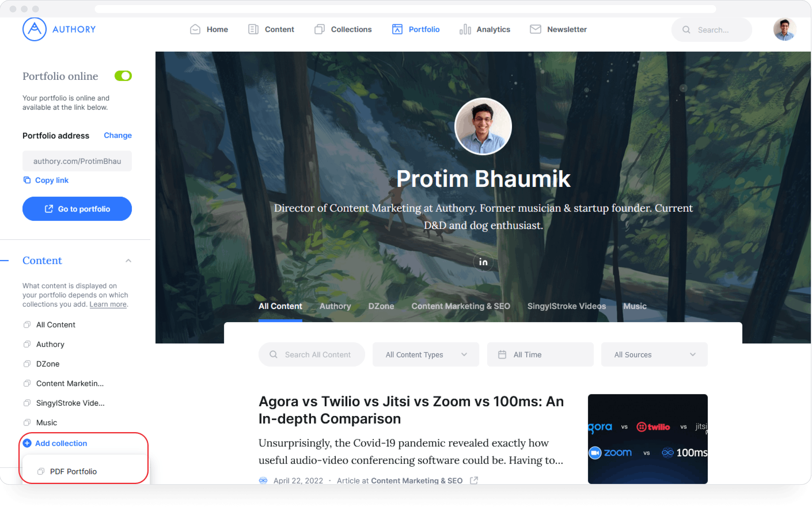
Task: Switch to the Authory tab
Action: pyautogui.click(x=335, y=306)
